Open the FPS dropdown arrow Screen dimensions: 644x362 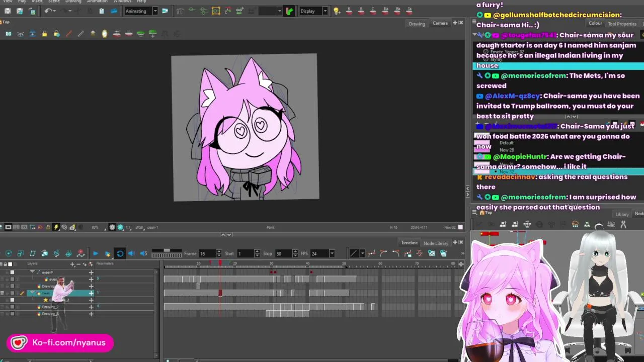coord(332,253)
